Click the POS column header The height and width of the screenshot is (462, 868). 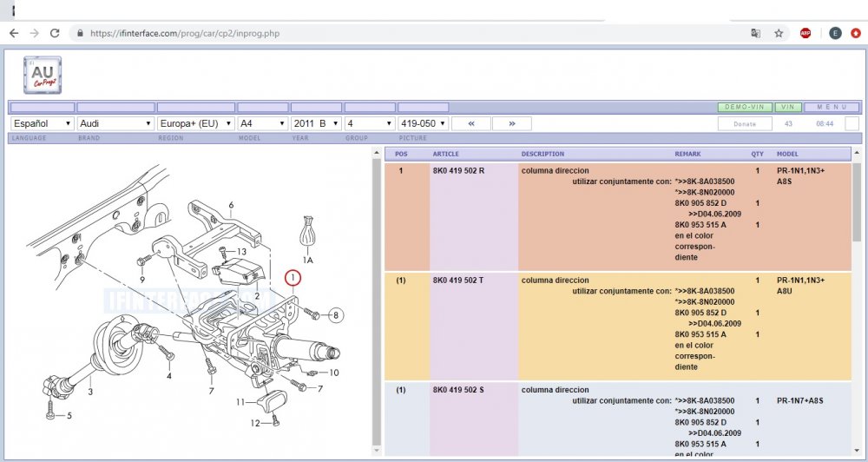401,154
